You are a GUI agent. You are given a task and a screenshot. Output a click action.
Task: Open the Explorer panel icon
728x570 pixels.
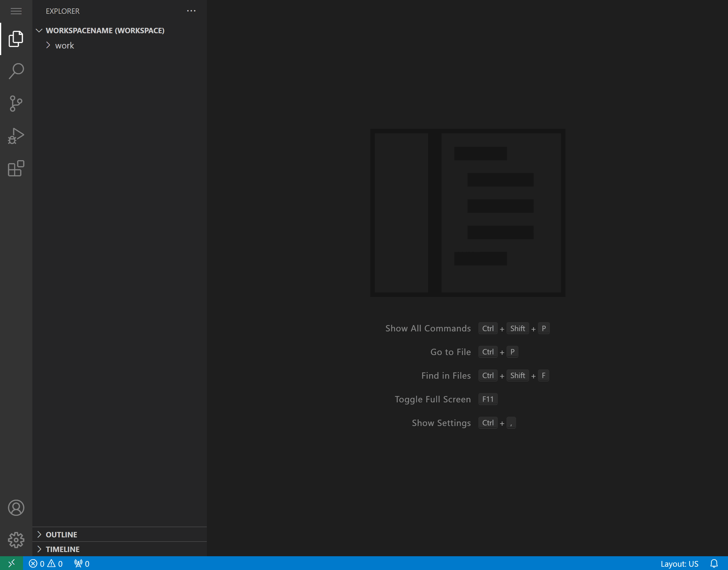point(16,38)
